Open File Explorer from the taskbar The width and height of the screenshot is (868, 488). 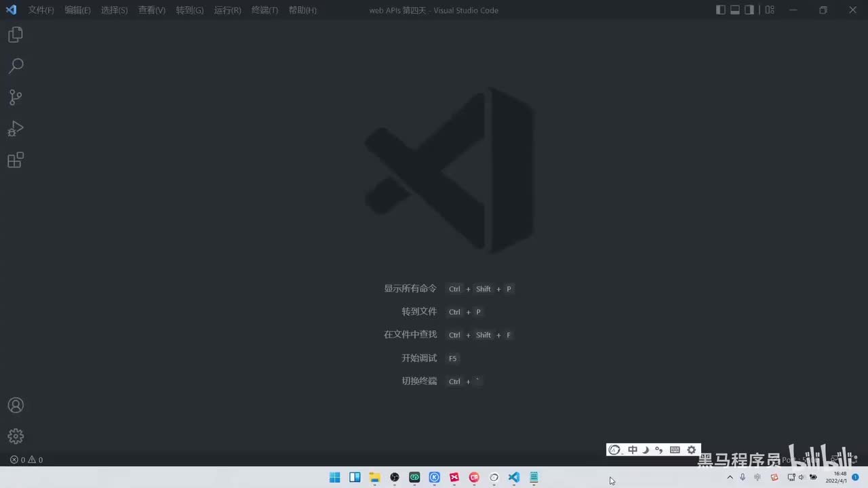click(375, 477)
